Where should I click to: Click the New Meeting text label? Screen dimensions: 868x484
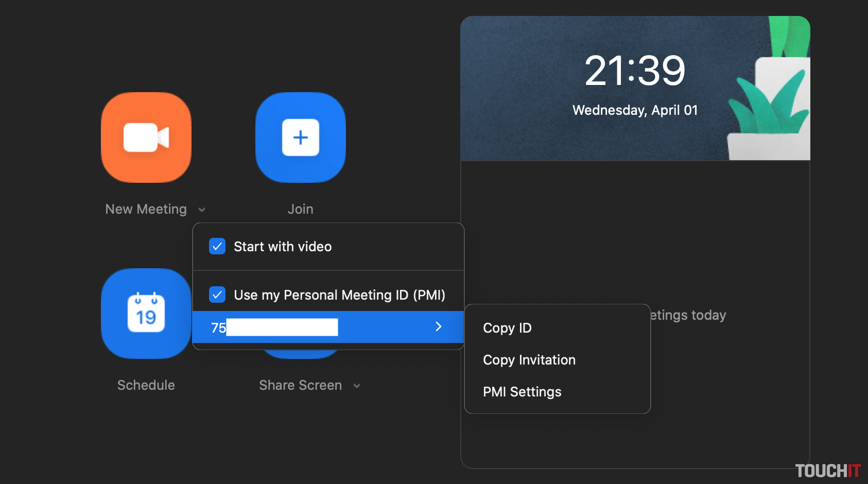click(x=146, y=209)
